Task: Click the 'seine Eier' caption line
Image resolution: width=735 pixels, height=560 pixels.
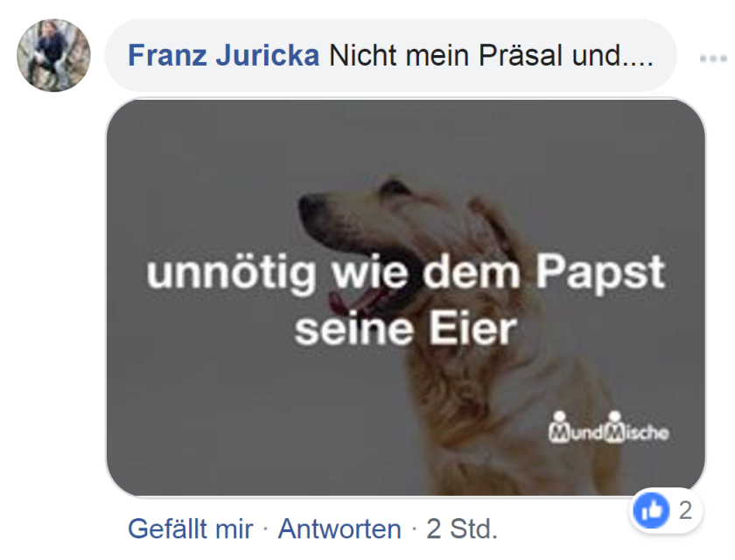Action: coord(405,330)
